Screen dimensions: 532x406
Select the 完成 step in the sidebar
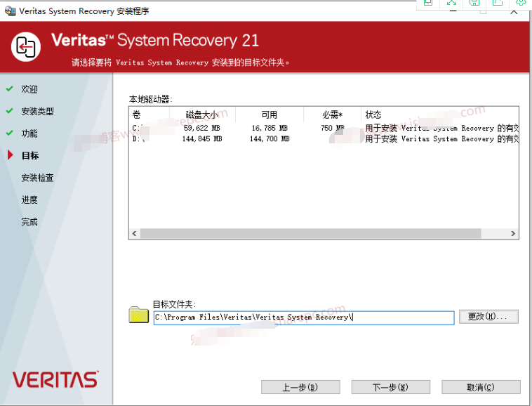[x=29, y=222]
